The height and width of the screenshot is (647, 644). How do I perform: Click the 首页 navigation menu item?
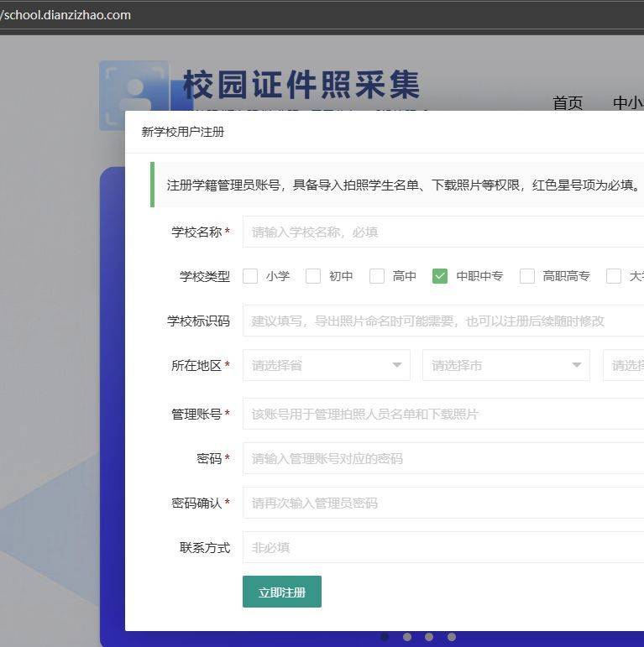(x=568, y=102)
